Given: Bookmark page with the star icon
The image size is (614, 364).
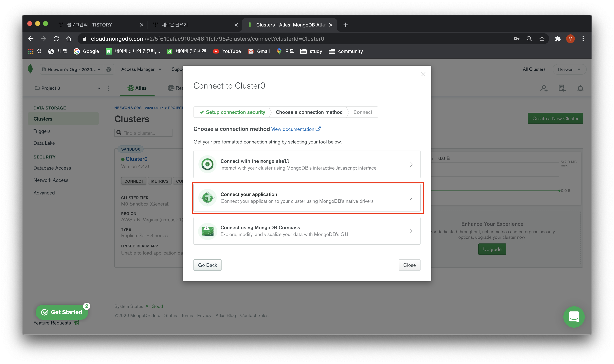Looking at the screenshot, I should pyautogui.click(x=542, y=39).
